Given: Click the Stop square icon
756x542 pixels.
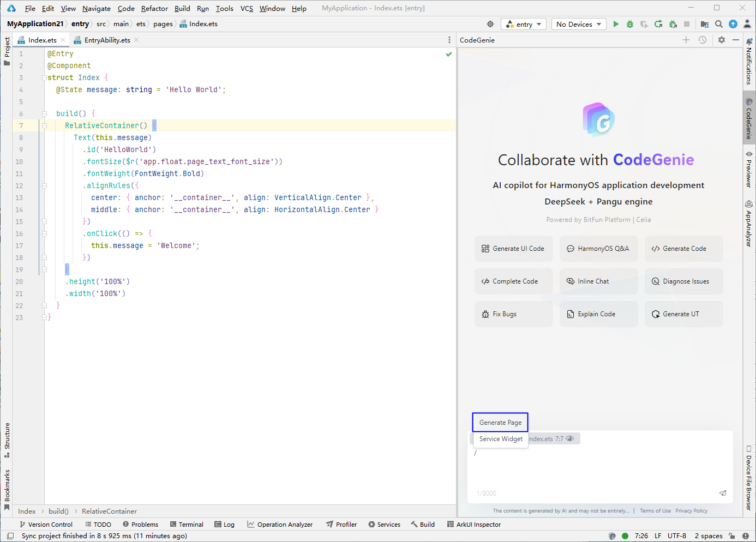Looking at the screenshot, I should tap(687, 24).
